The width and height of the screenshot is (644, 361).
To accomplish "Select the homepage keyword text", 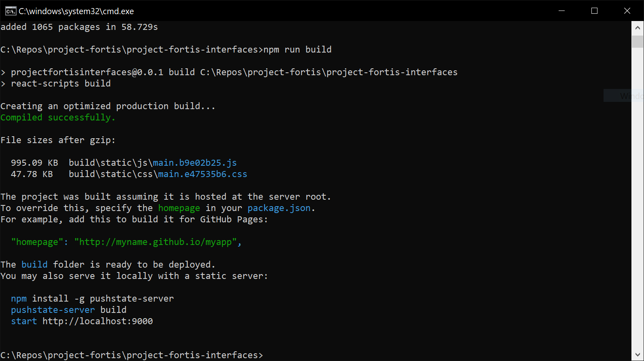I will [x=179, y=208].
